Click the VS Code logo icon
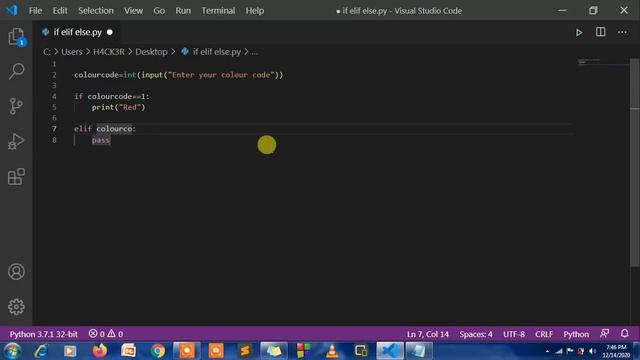The height and width of the screenshot is (360, 640). pos(12,10)
